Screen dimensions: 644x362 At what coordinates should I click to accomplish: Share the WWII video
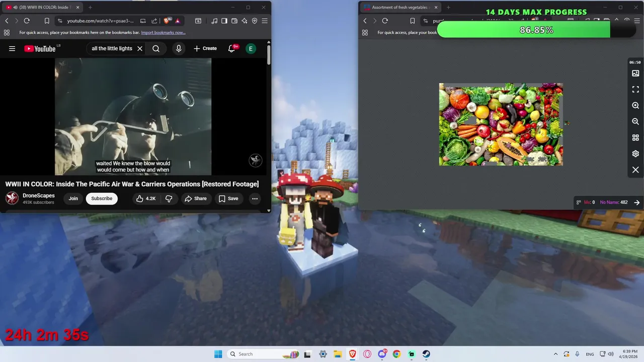196,199
